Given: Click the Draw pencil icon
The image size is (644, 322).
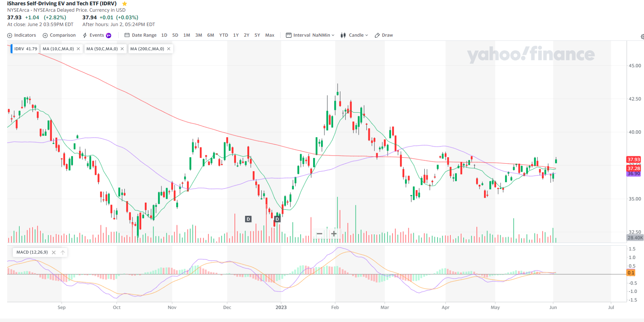Looking at the screenshot, I should pos(377,36).
